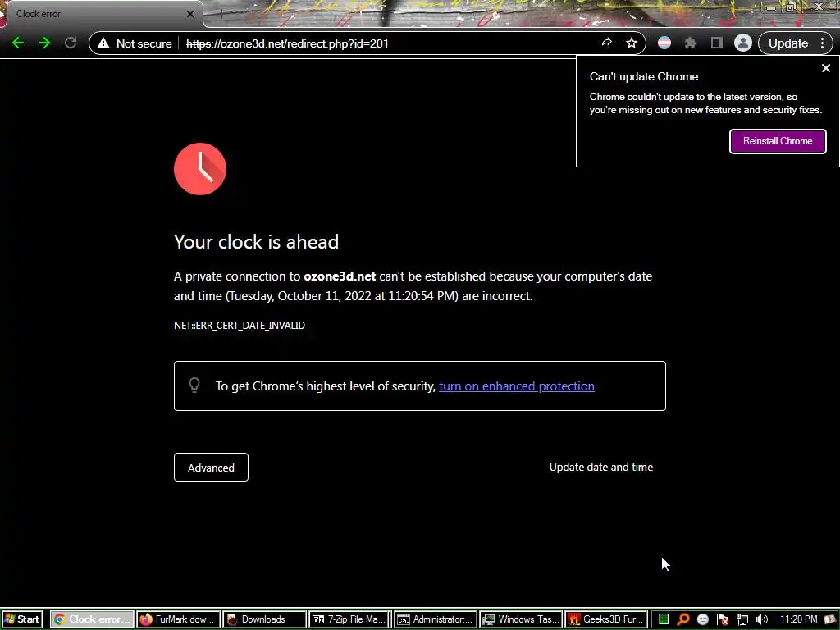
Task: Reload the page with the refresh icon
Action: pos(71,43)
